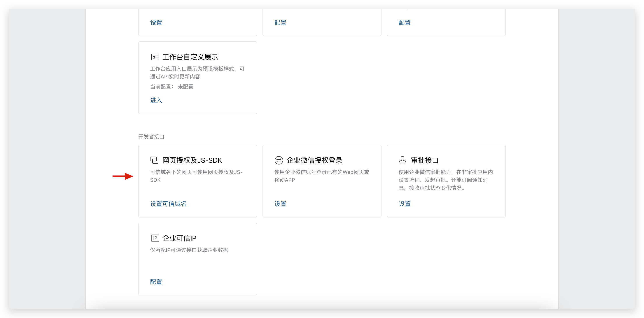Viewport: 644px width, 318px height.
Task: Select the 企业微信授权登录 heading
Action: coord(314,160)
